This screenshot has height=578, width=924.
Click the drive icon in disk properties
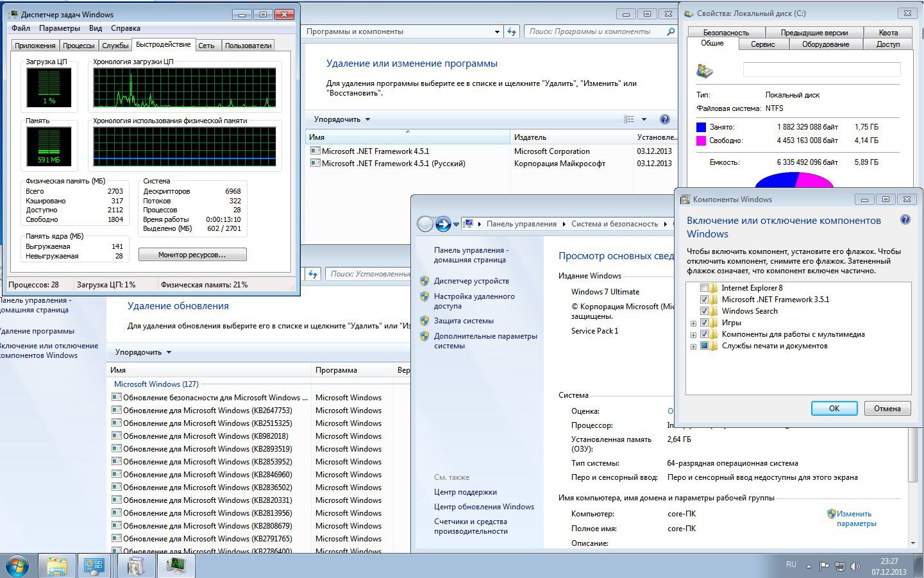pyautogui.click(x=705, y=71)
